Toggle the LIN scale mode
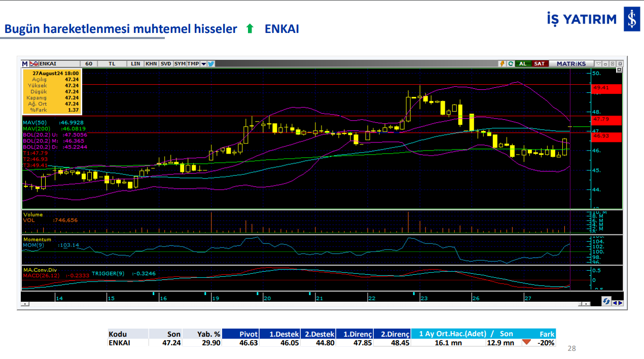This screenshot has width=644, height=359. pos(135,64)
